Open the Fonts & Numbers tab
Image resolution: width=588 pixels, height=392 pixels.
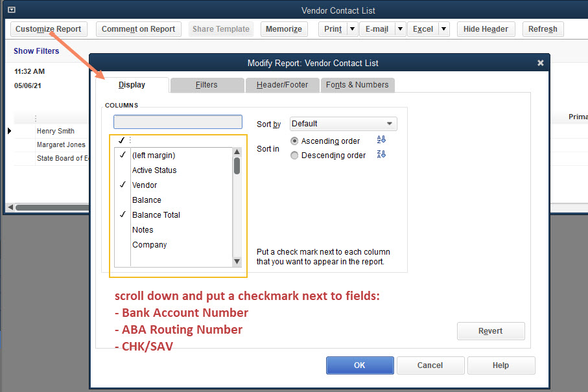(357, 85)
